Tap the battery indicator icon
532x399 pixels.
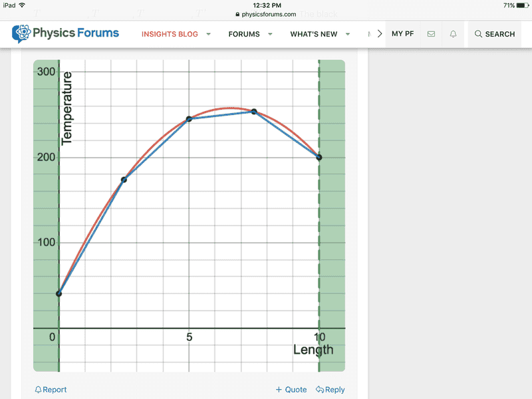pyautogui.click(x=523, y=5)
